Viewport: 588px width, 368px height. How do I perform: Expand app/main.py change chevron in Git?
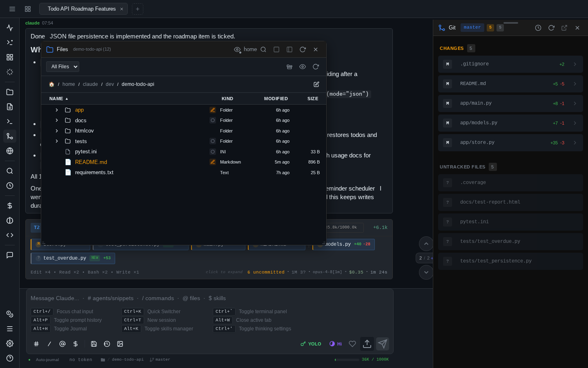click(x=575, y=103)
